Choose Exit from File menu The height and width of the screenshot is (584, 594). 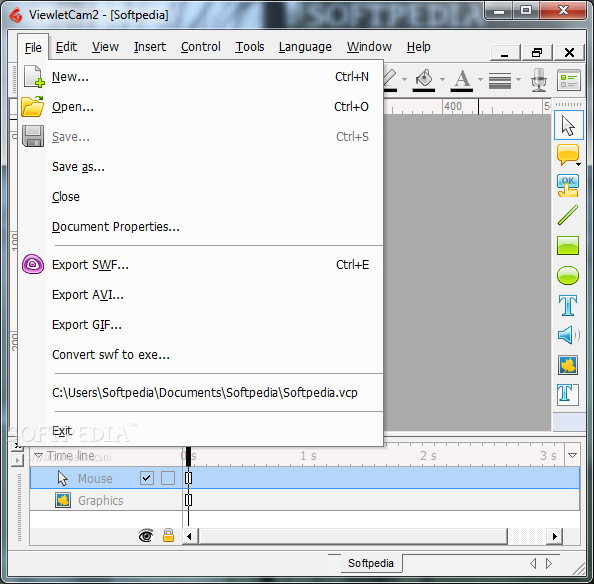click(x=200, y=431)
